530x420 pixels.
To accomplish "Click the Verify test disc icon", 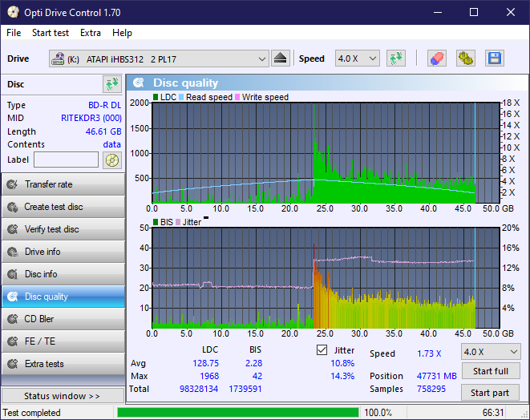I will point(13,229).
